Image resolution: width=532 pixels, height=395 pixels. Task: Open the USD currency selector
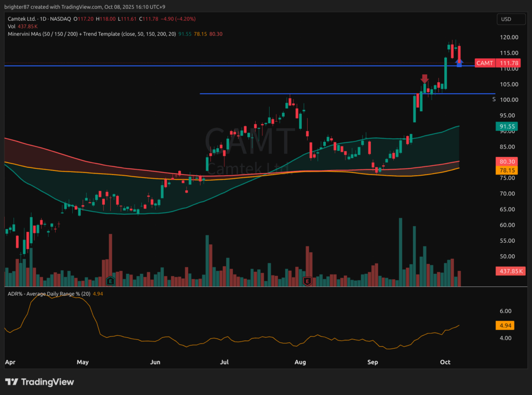coord(506,19)
